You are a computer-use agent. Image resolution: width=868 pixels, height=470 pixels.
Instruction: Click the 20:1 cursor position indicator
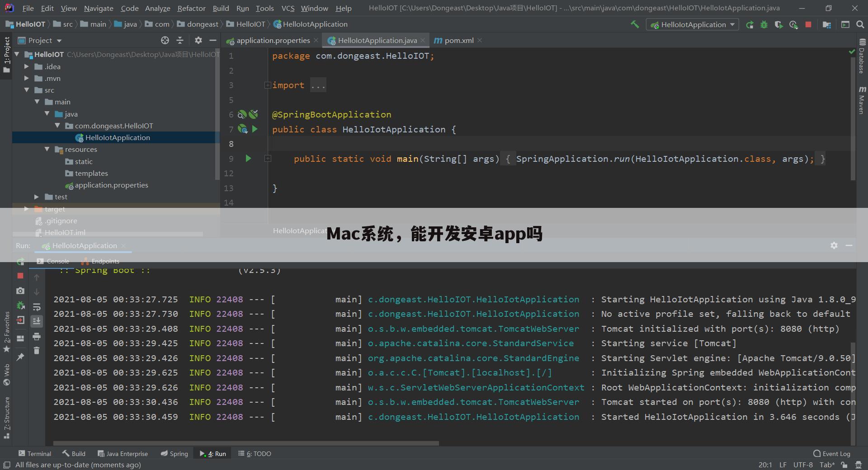tap(765, 465)
